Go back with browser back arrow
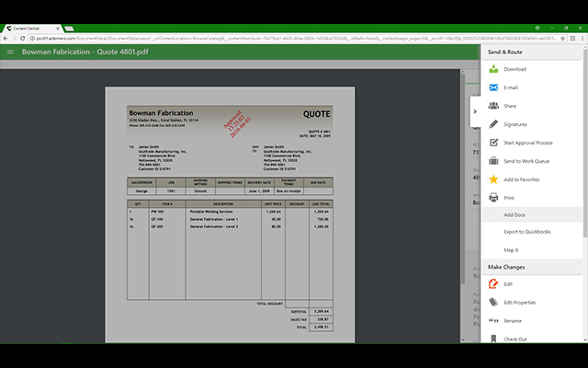This screenshot has height=368, width=588. pyautogui.click(x=6, y=39)
